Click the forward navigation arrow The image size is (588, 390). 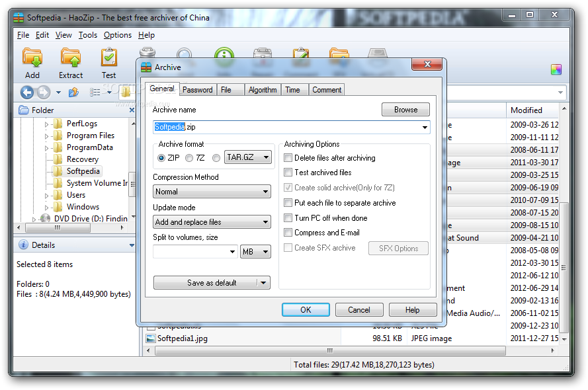click(44, 92)
